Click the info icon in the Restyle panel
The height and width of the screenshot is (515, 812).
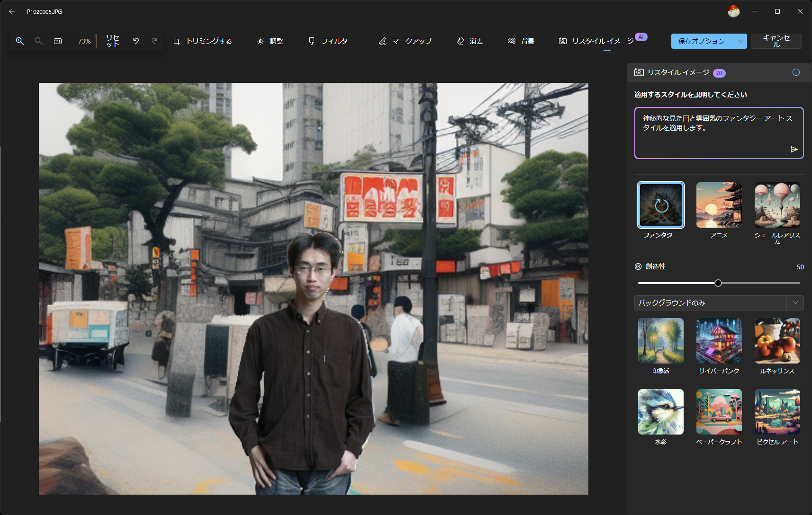coord(796,72)
